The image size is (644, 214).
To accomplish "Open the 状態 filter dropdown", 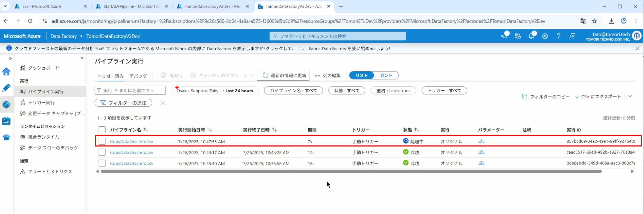I will tap(346, 91).
